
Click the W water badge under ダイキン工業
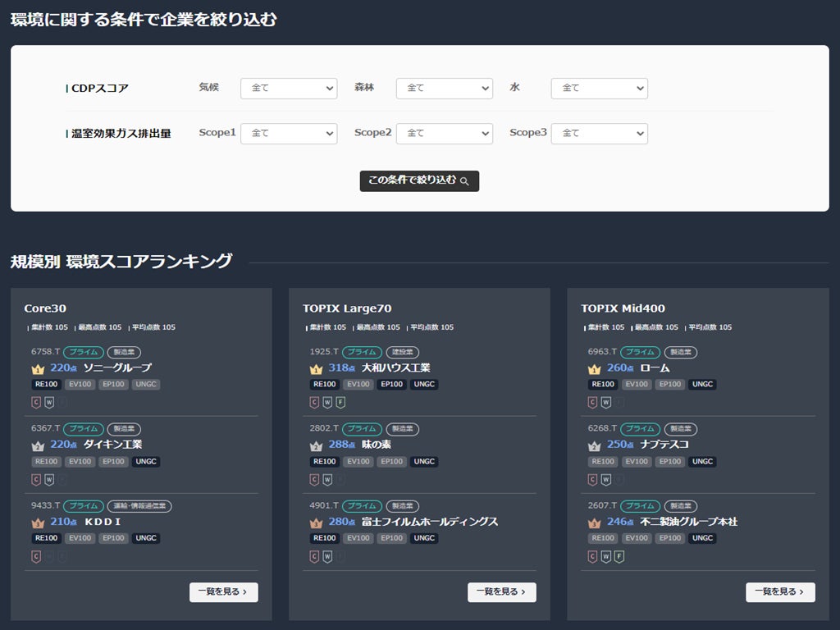coord(48,479)
